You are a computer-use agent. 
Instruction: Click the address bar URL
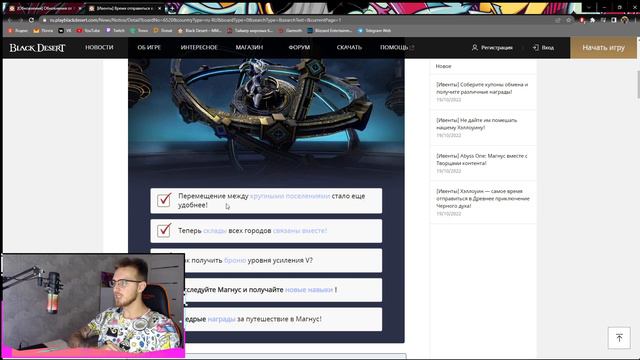coord(195,20)
